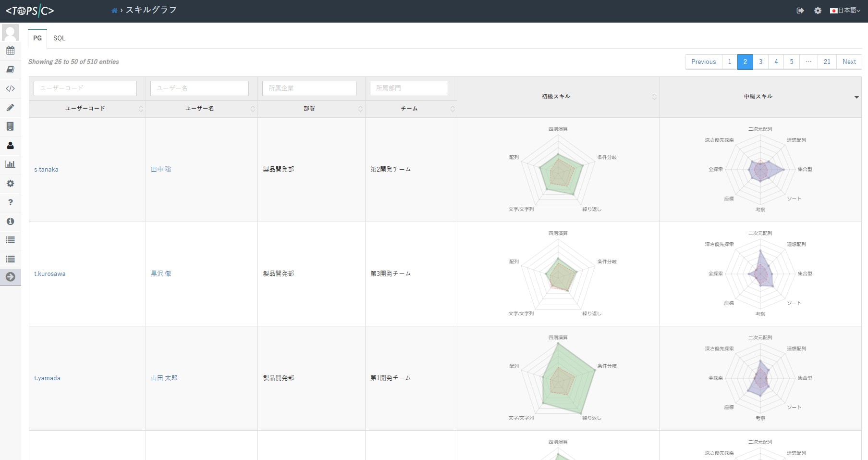Switch to the SQL tab
The width and height of the screenshot is (868, 460).
(x=59, y=38)
